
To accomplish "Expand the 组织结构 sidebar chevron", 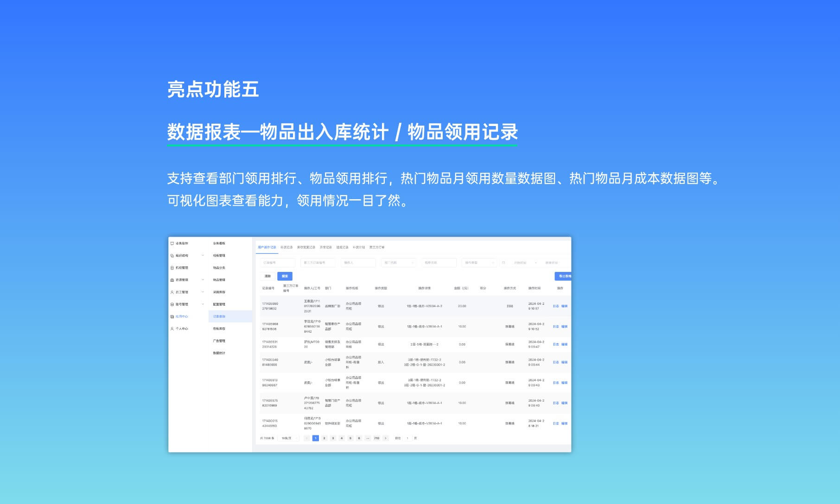I will pos(203,255).
